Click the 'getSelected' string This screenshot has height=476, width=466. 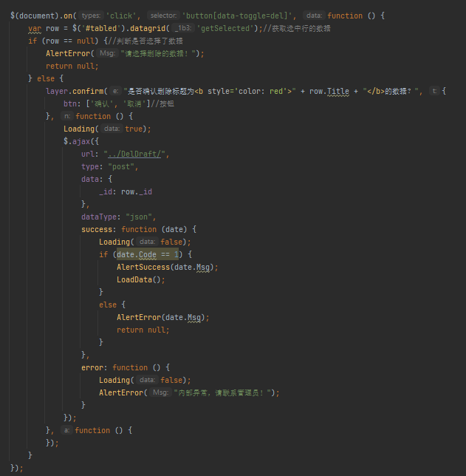point(225,29)
